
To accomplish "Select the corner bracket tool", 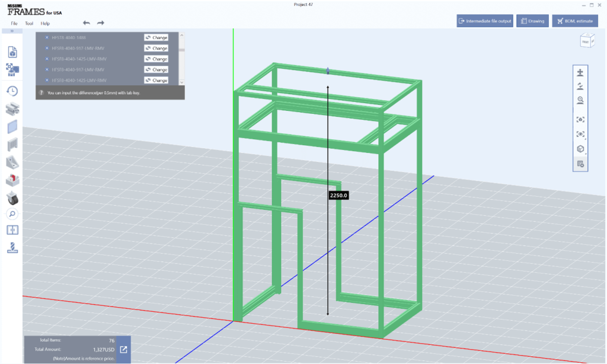I will tap(12, 162).
